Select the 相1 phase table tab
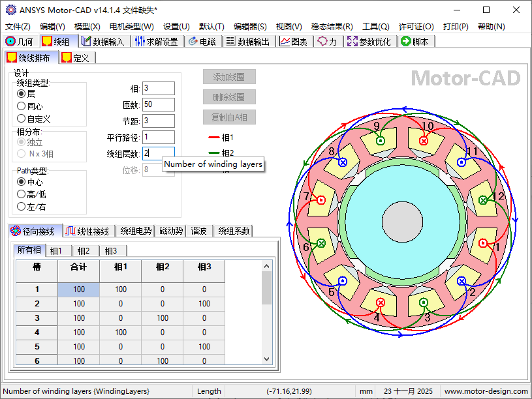The height and width of the screenshot is (399, 532). pyautogui.click(x=59, y=251)
